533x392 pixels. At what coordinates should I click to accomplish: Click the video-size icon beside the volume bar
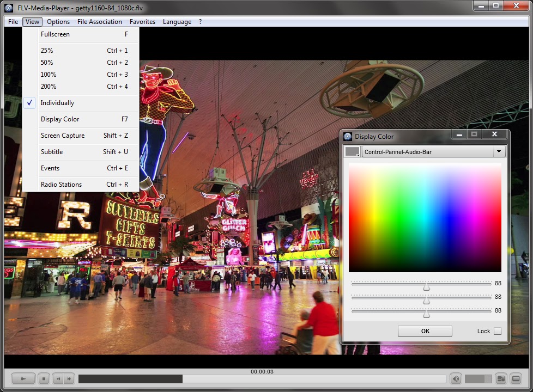pyautogui.click(x=501, y=379)
